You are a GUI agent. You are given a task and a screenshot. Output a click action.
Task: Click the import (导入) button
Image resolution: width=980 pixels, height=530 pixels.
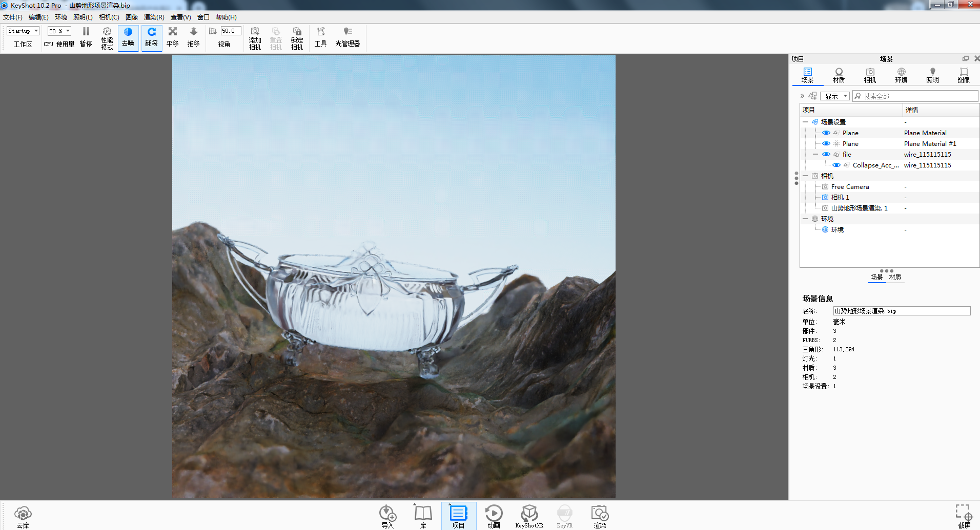point(387,516)
